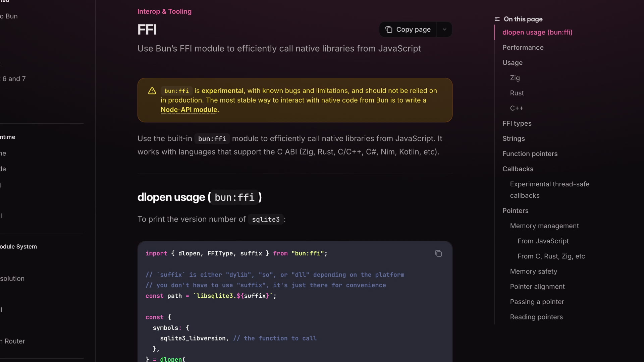Select Rust in the table of contents

tap(517, 93)
